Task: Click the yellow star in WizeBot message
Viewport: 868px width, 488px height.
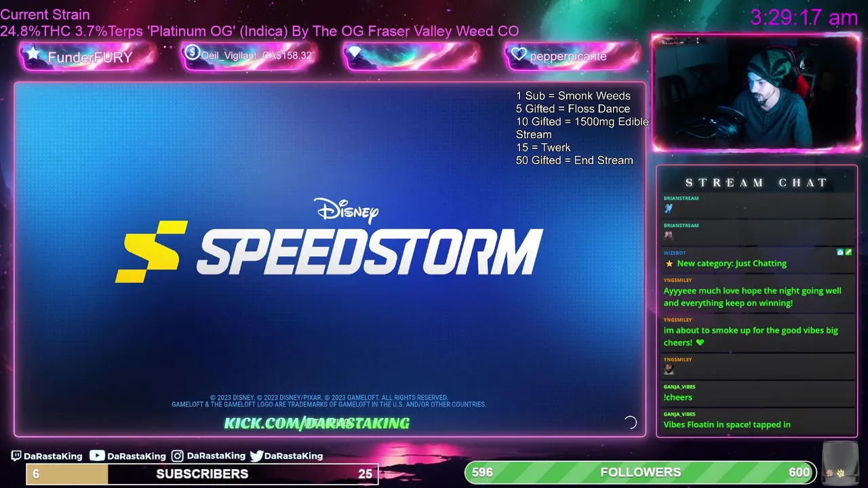Action: click(x=669, y=264)
